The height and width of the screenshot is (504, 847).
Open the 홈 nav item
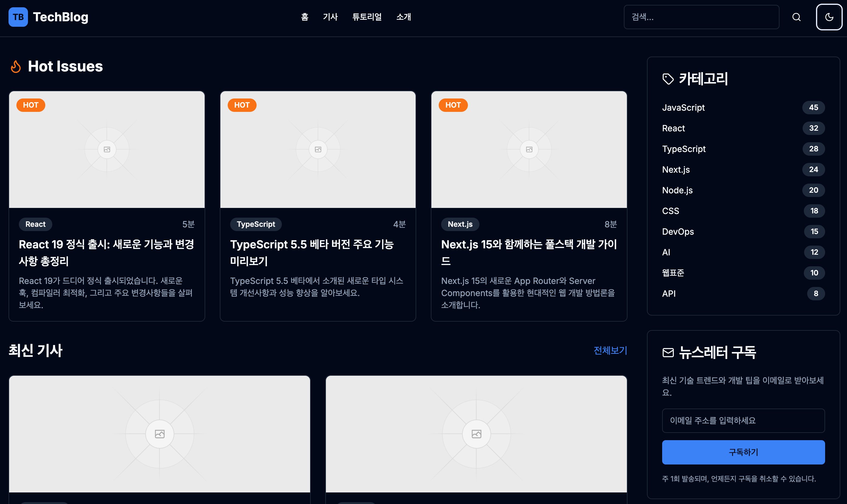pos(304,17)
